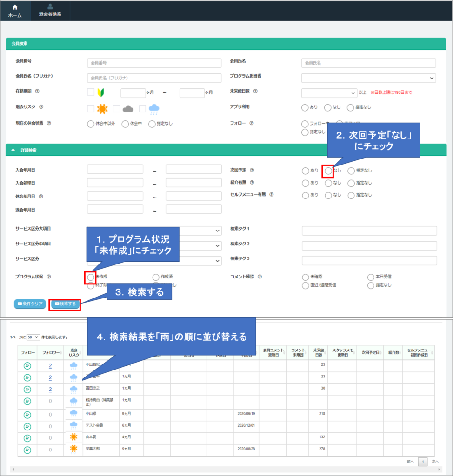Click the help icon beside 次回予定 label
453x476 pixels.
click(x=252, y=170)
